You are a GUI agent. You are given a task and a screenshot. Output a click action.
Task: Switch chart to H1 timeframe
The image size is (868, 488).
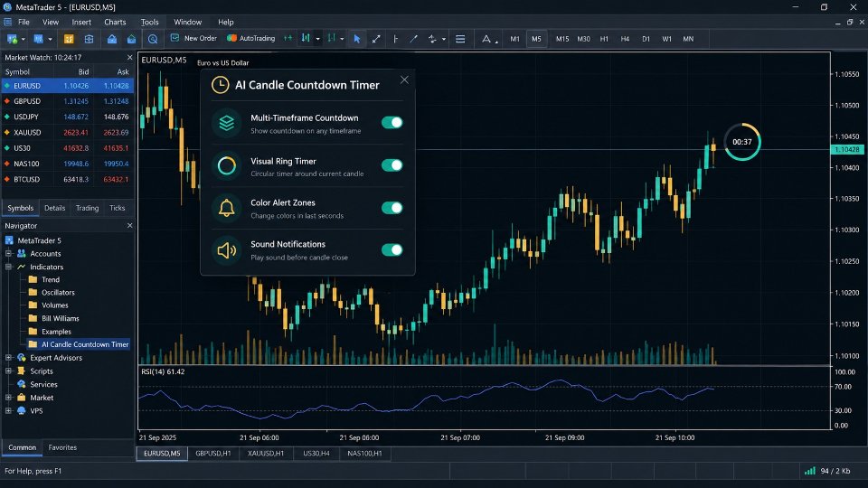click(x=604, y=39)
